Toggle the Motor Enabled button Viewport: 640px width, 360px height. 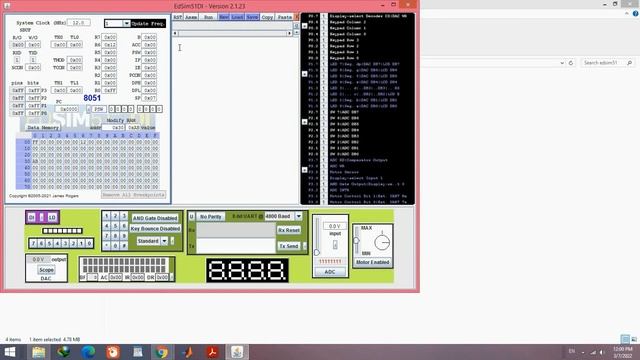pos(373,262)
